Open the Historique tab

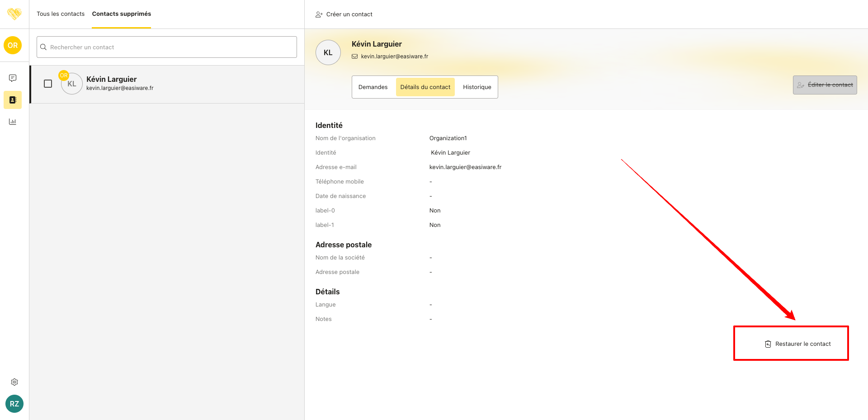pos(477,87)
